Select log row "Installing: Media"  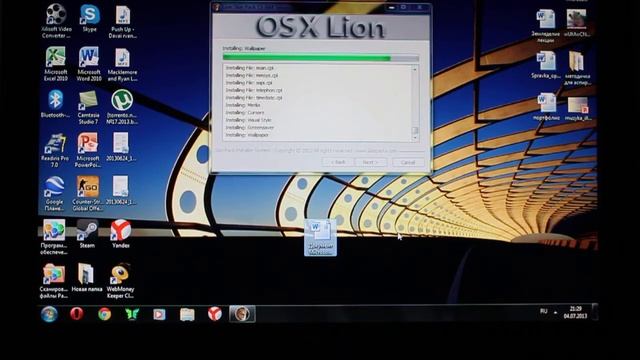[243, 105]
